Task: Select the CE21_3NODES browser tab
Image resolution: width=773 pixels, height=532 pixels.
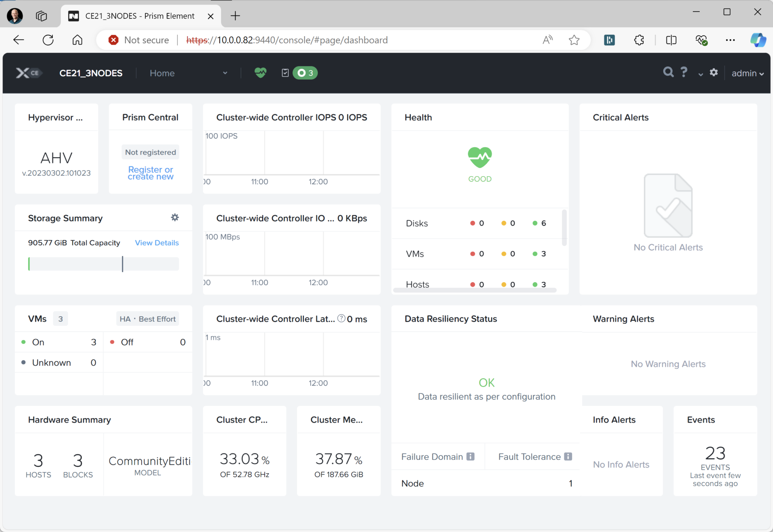Action: tap(140, 16)
